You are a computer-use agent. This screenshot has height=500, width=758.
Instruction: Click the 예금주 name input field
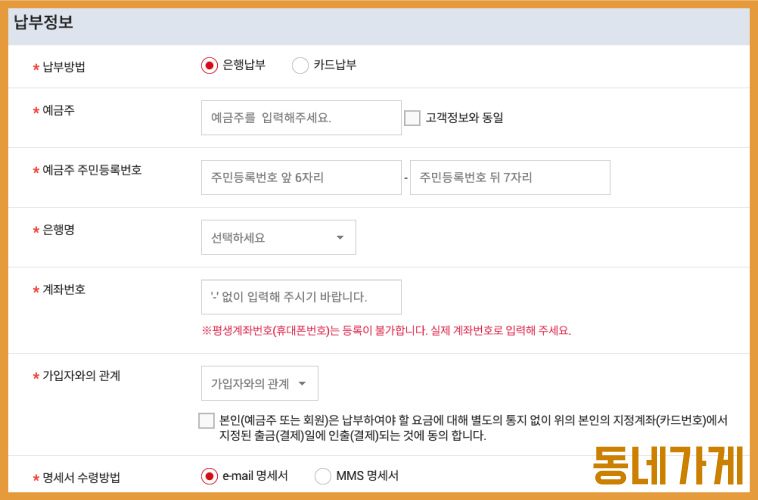coord(301,118)
